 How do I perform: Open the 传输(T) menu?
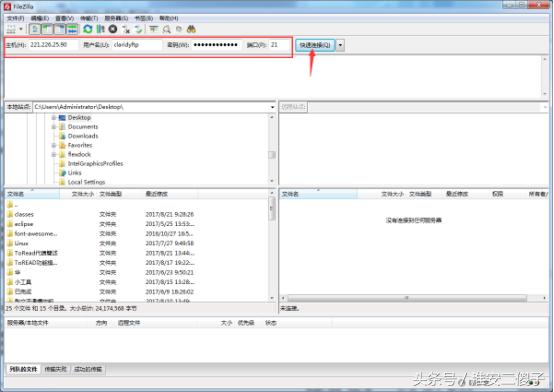pos(89,18)
